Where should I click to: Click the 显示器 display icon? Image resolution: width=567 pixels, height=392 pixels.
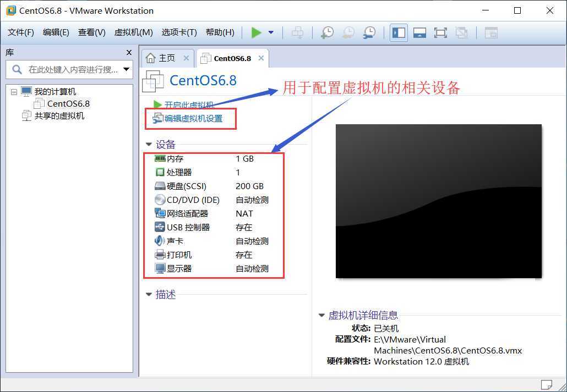tap(160, 268)
